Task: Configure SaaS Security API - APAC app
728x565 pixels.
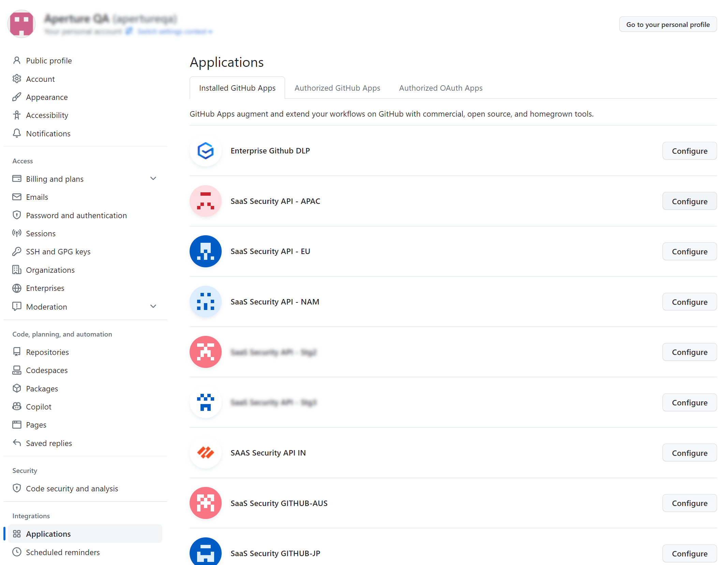Action: pos(689,201)
